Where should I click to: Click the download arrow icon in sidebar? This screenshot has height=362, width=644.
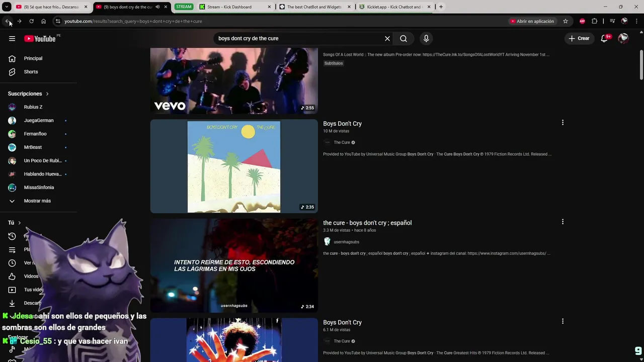coord(12,303)
